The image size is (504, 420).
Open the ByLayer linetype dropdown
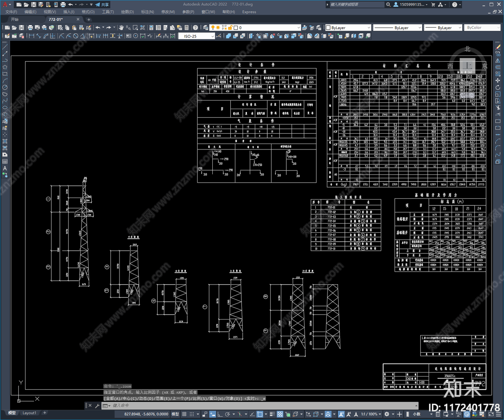(x=420, y=28)
